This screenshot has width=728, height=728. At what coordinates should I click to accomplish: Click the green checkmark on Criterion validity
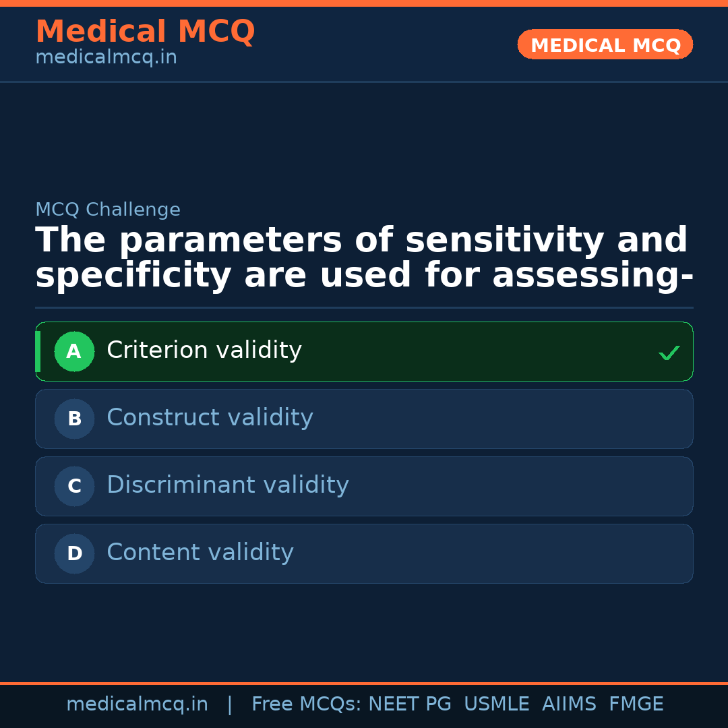tap(669, 353)
